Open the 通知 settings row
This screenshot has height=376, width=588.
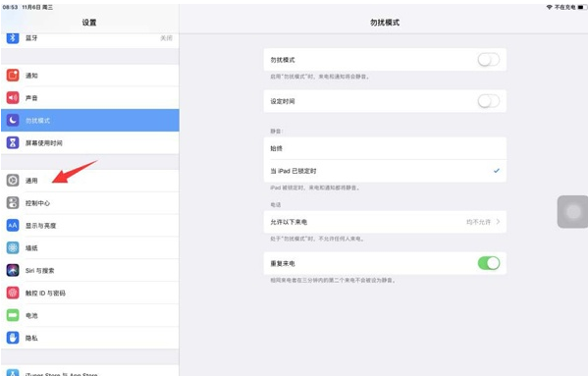click(x=90, y=76)
